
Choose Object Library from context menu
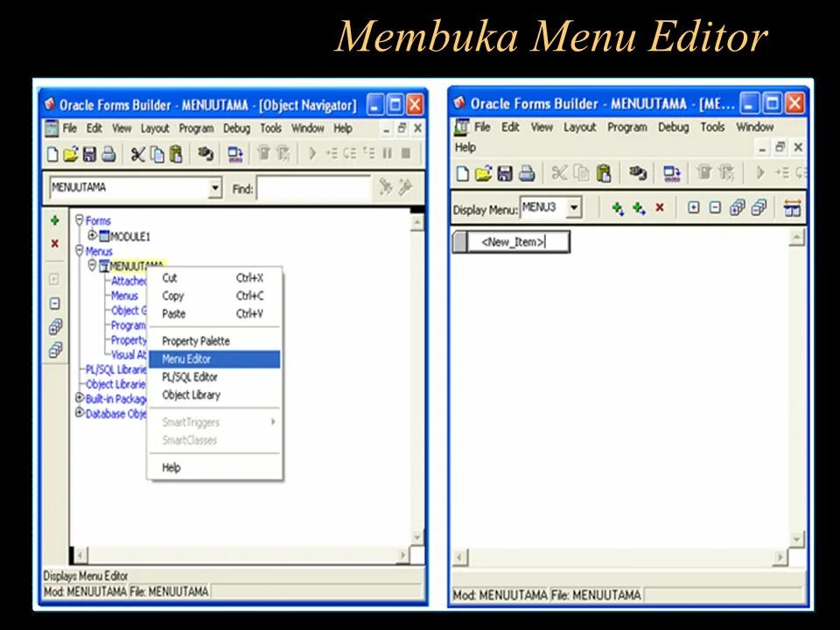214,395
